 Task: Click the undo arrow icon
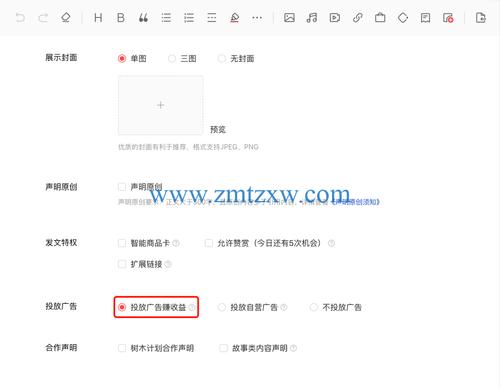(x=20, y=17)
